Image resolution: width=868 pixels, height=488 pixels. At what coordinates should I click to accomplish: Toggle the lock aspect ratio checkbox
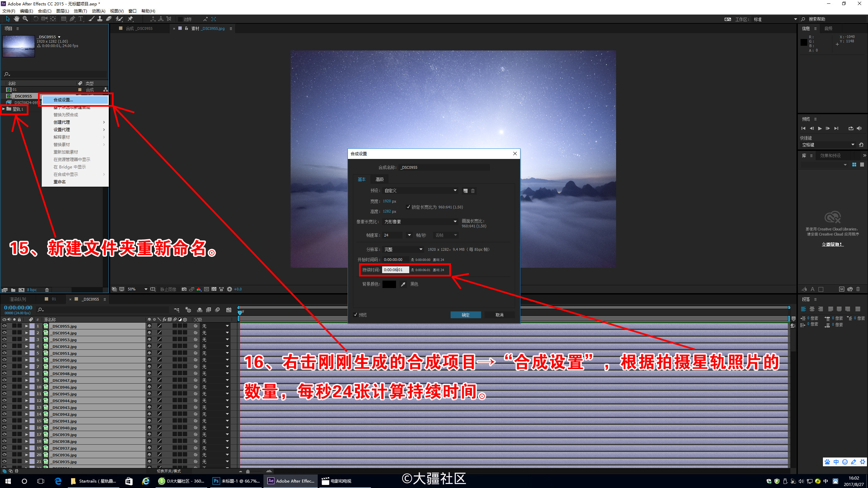pos(408,207)
